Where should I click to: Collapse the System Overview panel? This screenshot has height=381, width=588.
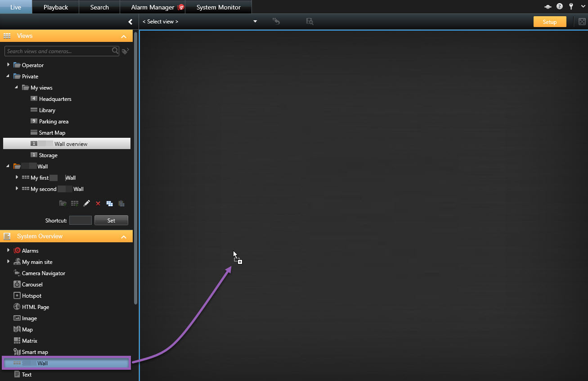pos(124,236)
